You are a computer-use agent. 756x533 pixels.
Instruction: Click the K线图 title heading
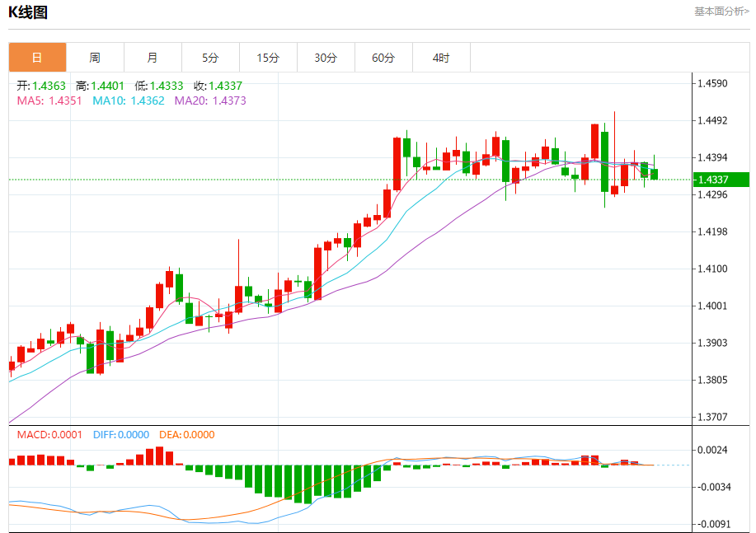coord(28,12)
